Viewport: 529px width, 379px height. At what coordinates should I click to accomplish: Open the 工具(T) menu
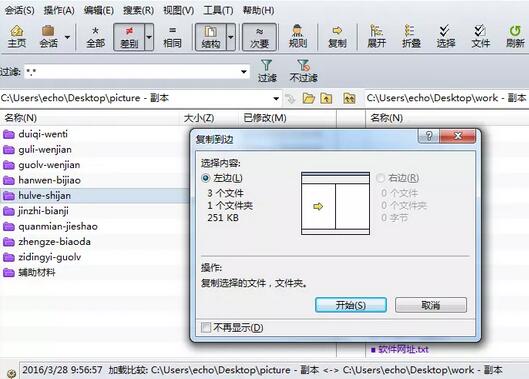coord(218,10)
